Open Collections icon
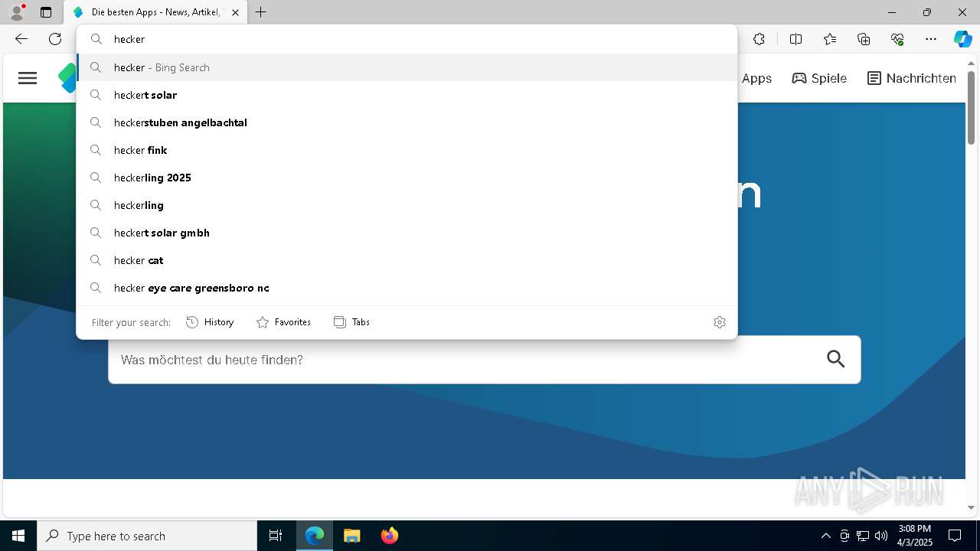The image size is (980, 551). [x=864, y=39]
